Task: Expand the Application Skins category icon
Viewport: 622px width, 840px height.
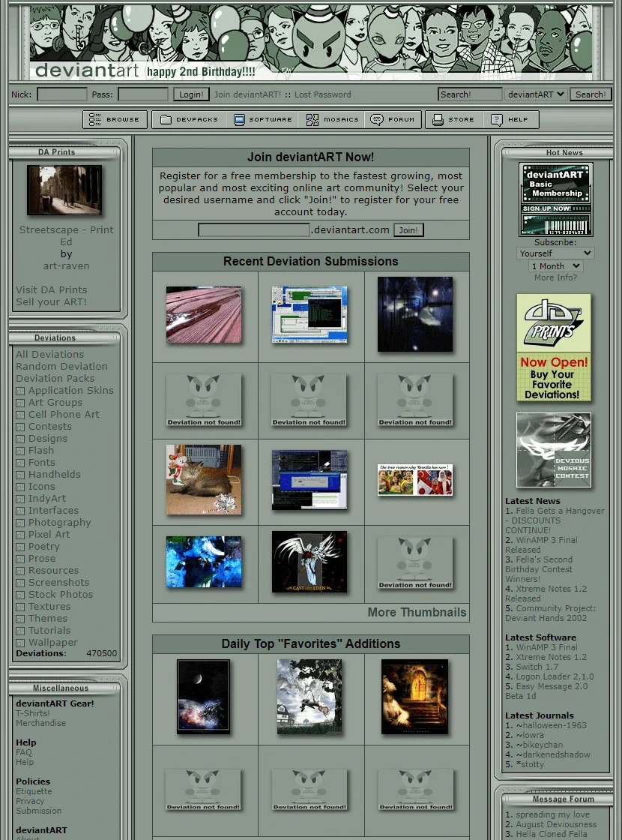Action: (x=20, y=391)
